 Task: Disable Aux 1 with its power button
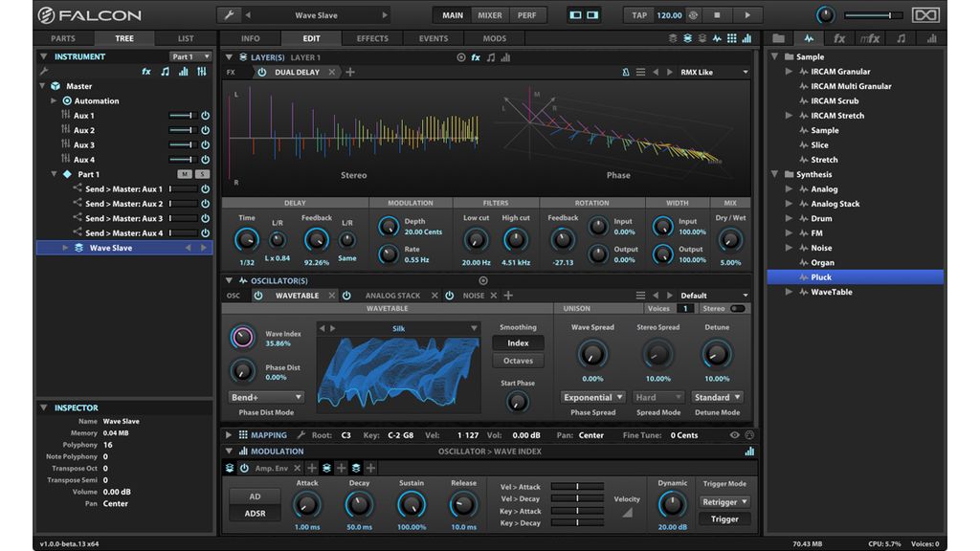tap(205, 116)
